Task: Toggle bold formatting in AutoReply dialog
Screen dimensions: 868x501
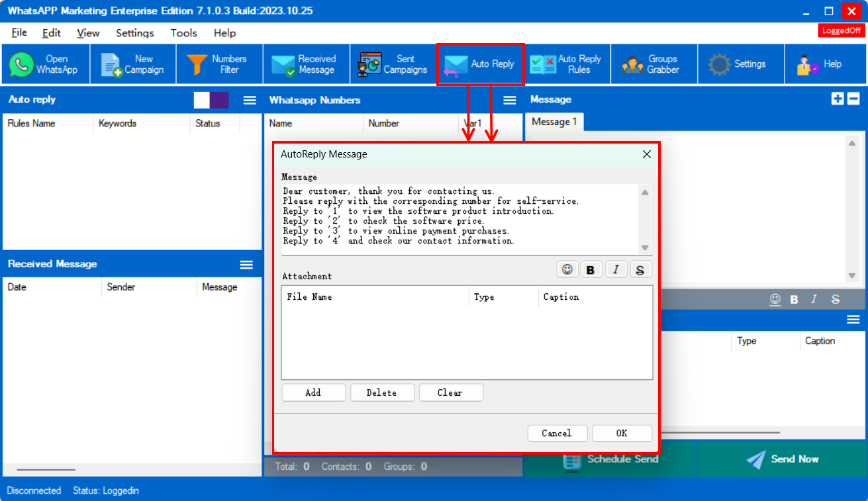Action: [591, 269]
